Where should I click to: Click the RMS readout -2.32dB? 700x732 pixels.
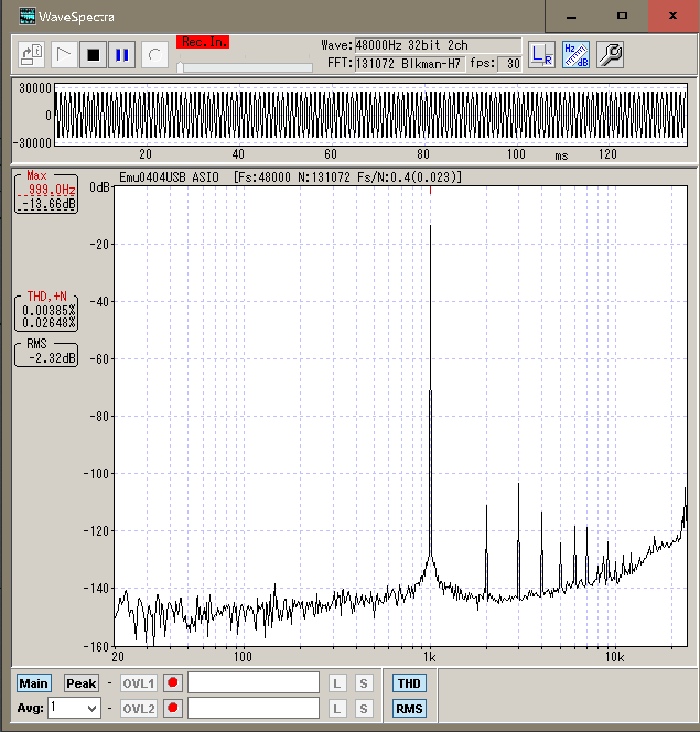[52, 358]
